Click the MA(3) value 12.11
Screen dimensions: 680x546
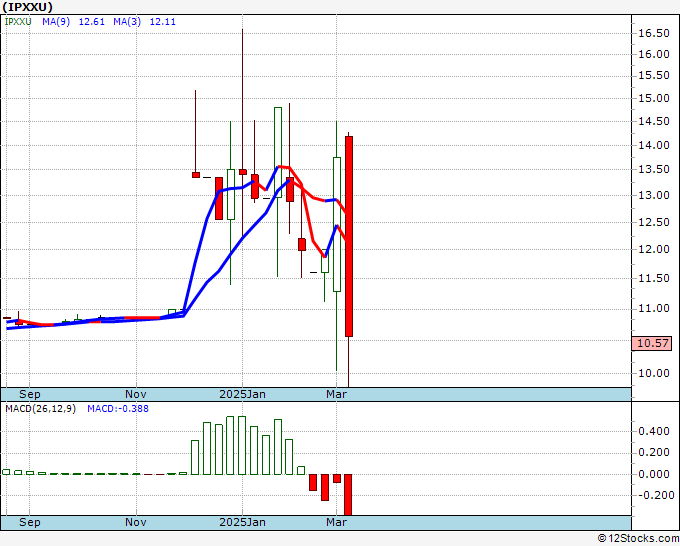coord(163,22)
